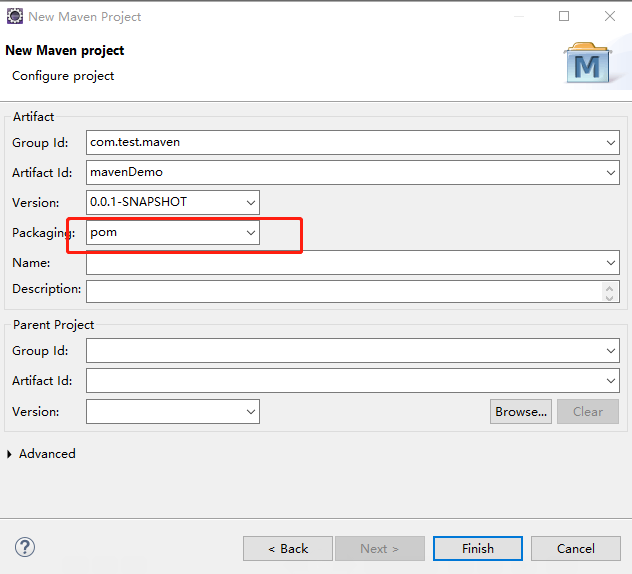Click the Cancel button
Viewport: 632px width, 574px height.
coord(576,549)
